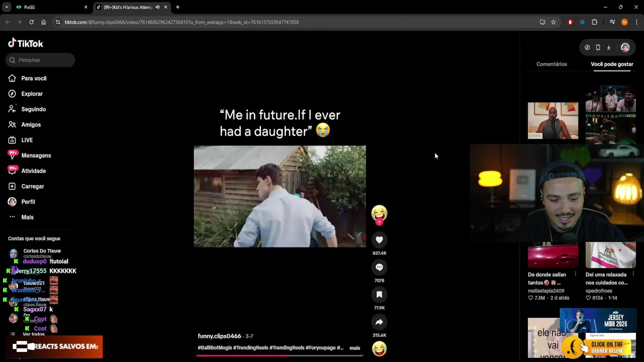Screen dimensions: 644x362
Task: Click the install app icon in address bar
Action: 542,22
